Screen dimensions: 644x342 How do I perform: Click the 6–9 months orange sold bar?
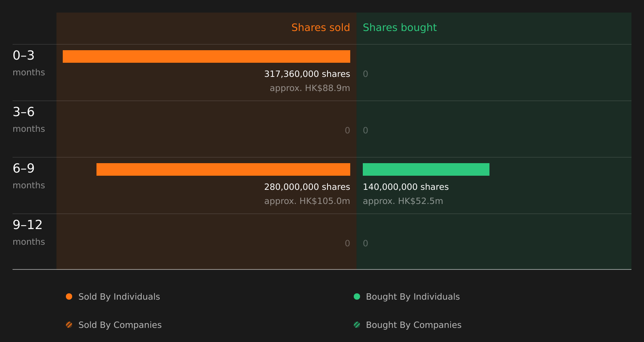coord(223,169)
